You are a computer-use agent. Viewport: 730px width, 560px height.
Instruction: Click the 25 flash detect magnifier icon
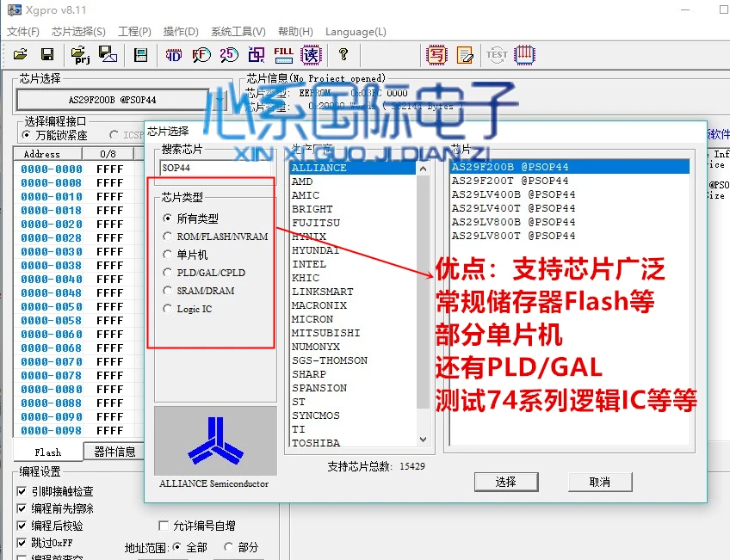[x=229, y=55]
